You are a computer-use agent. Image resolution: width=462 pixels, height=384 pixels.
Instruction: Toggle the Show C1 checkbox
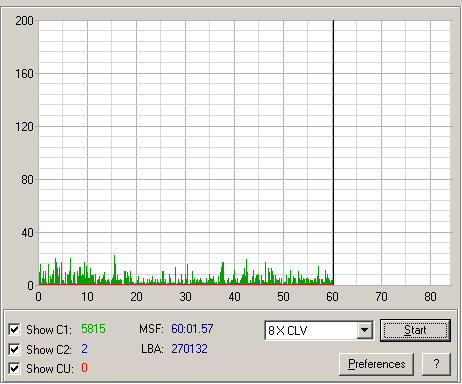click(x=14, y=330)
